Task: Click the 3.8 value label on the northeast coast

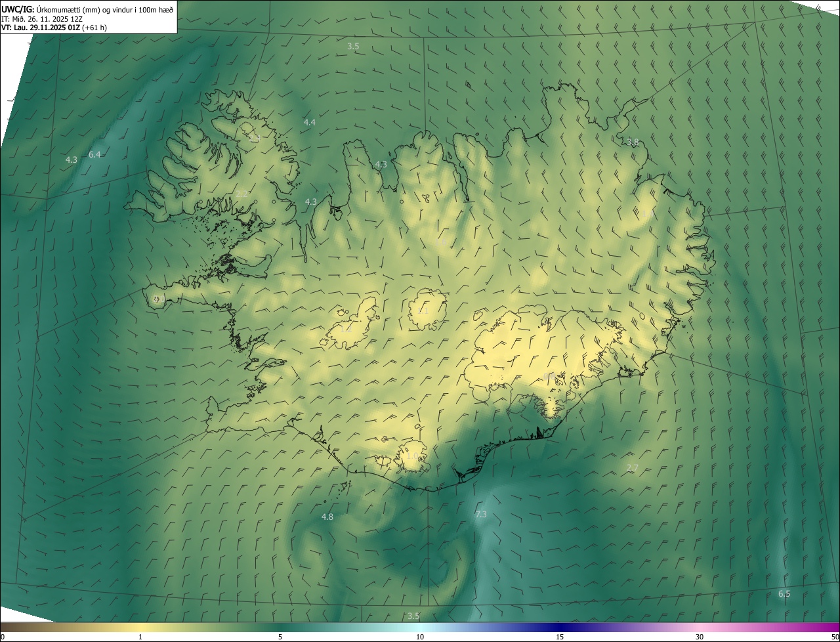Action: point(633,142)
